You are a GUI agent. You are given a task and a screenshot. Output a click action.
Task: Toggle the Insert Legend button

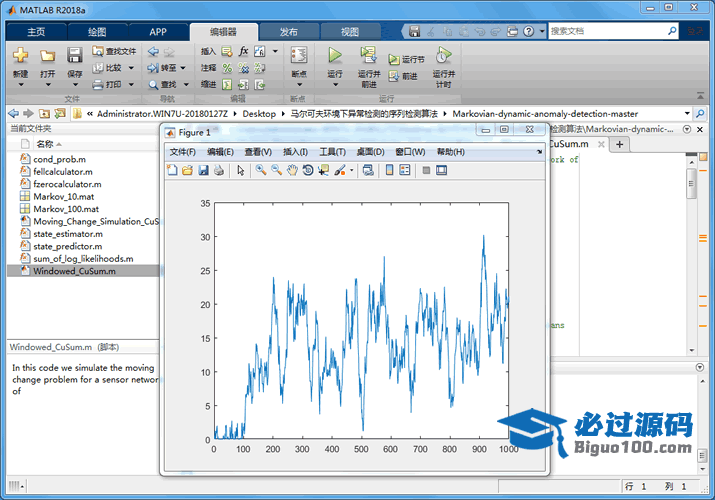tap(405, 171)
